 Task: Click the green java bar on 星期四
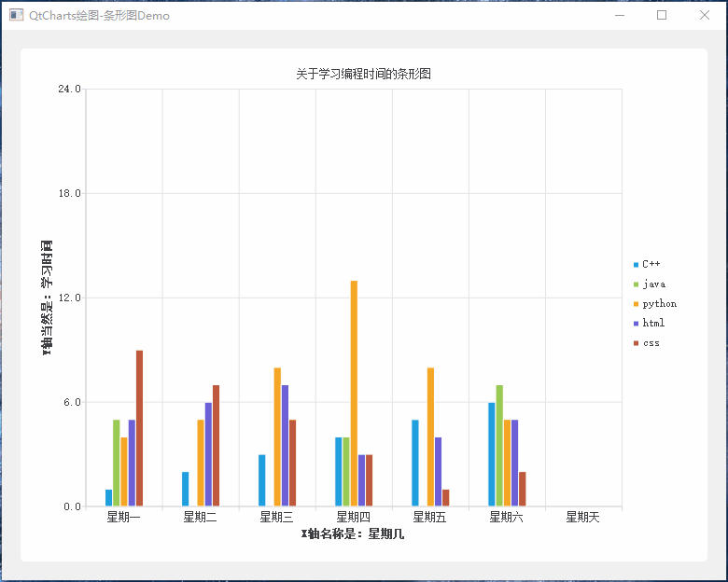point(346,472)
